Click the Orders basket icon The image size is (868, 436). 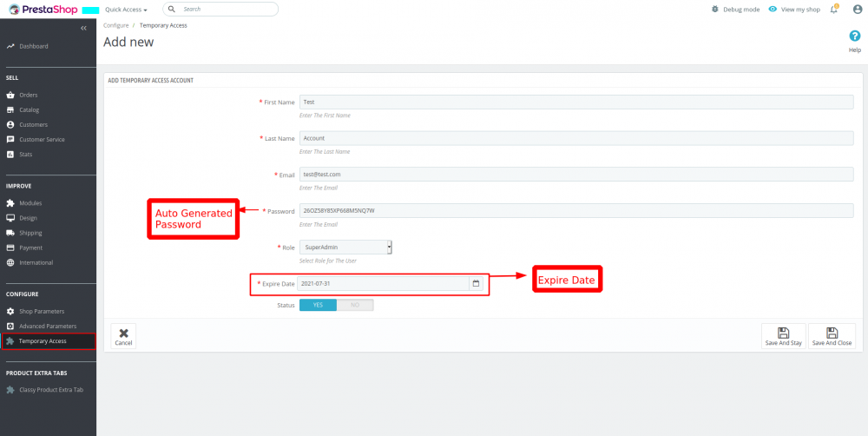(10, 96)
